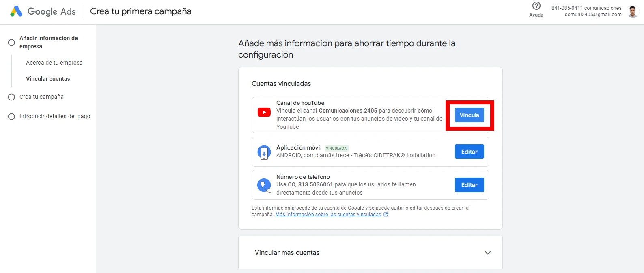Open 'Más información sobre las cuentas vinculadas' link
This screenshot has height=273, width=644.
point(328,214)
